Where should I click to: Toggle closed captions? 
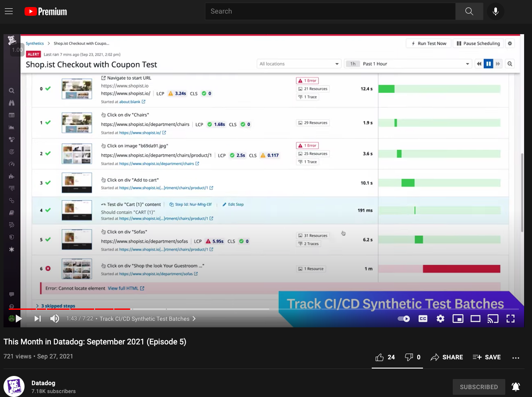423,319
